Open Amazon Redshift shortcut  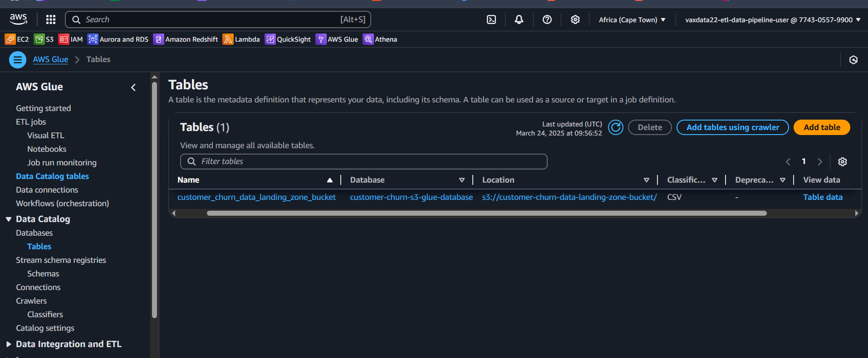(x=186, y=39)
